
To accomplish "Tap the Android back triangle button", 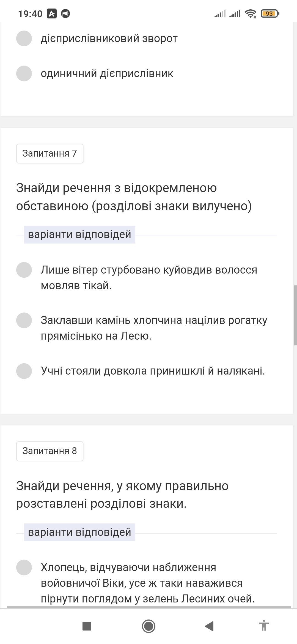I will pos(209,626).
